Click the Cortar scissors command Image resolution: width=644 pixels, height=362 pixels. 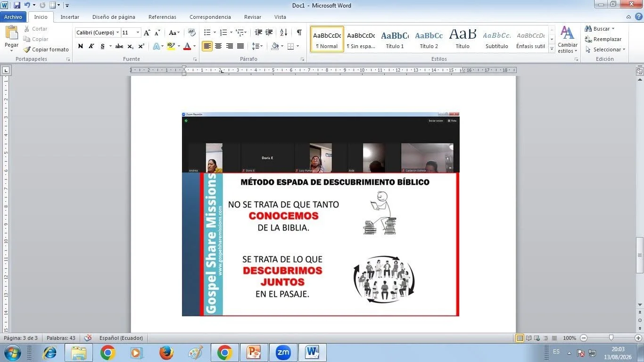point(36,29)
